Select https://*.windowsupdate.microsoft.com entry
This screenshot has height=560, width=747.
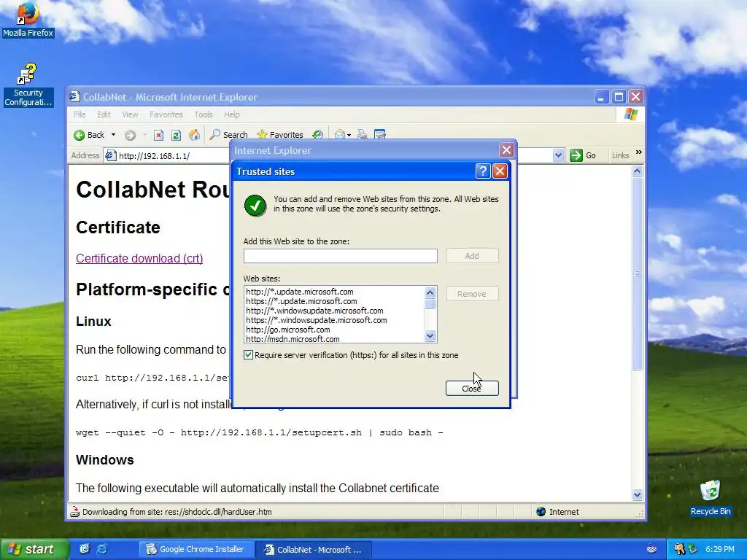point(317,320)
